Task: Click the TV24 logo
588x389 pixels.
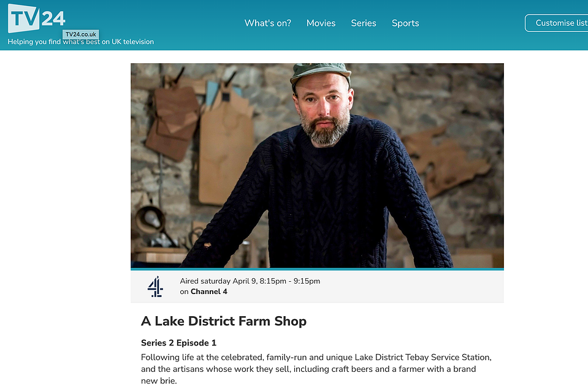Action: coord(36,18)
